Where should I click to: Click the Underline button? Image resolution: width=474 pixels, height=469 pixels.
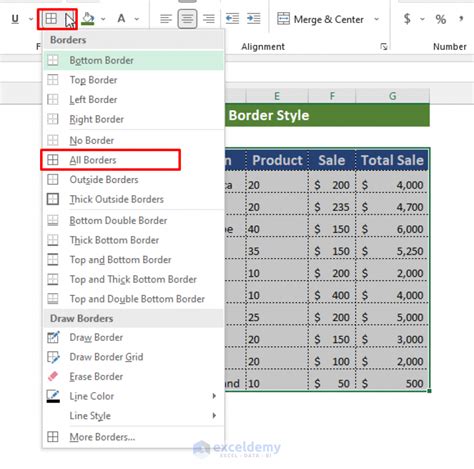[15, 19]
